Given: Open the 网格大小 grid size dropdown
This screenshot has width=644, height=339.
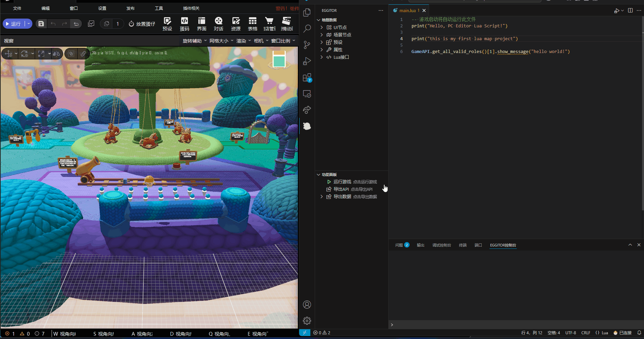Looking at the screenshot, I should (x=221, y=41).
